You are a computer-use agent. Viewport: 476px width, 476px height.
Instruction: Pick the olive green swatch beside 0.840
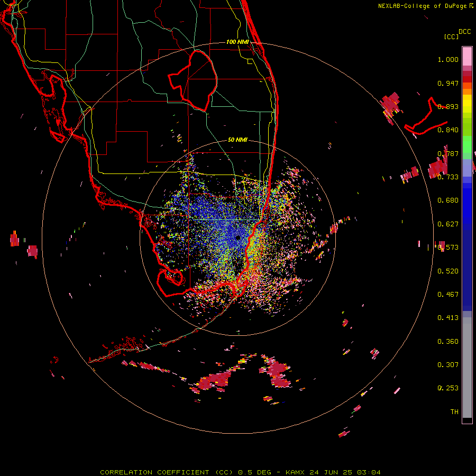pyautogui.click(x=467, y=127)
